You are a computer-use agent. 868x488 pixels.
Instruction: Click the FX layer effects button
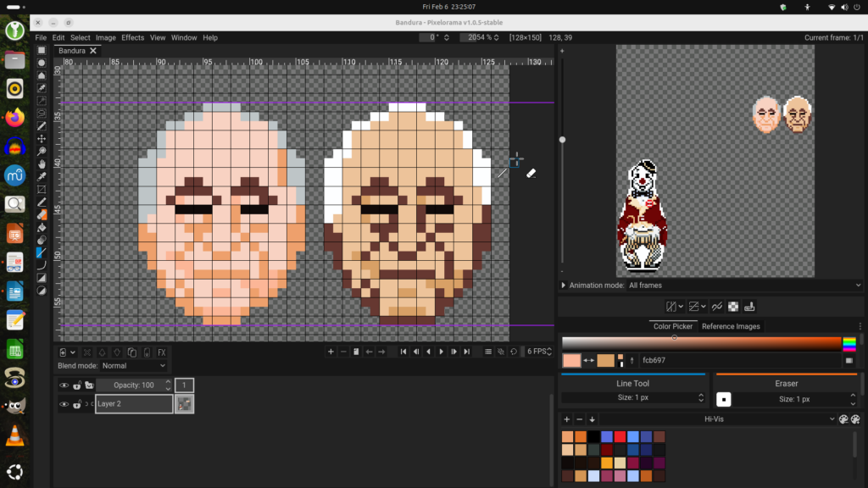[161, 352]
